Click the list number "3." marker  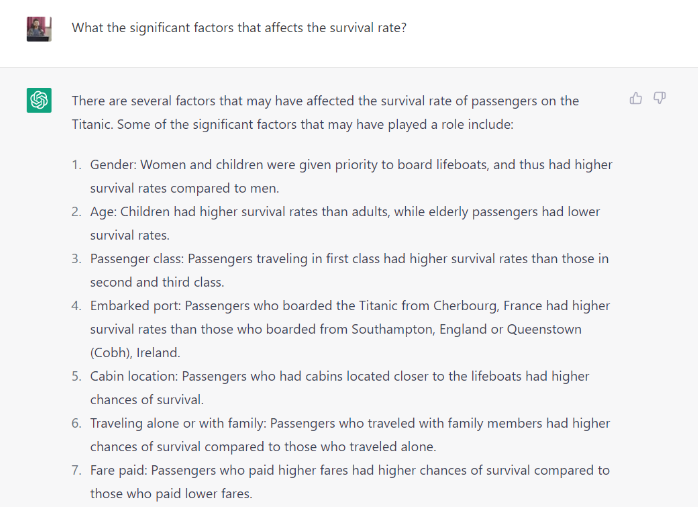(x=77, y=259)
